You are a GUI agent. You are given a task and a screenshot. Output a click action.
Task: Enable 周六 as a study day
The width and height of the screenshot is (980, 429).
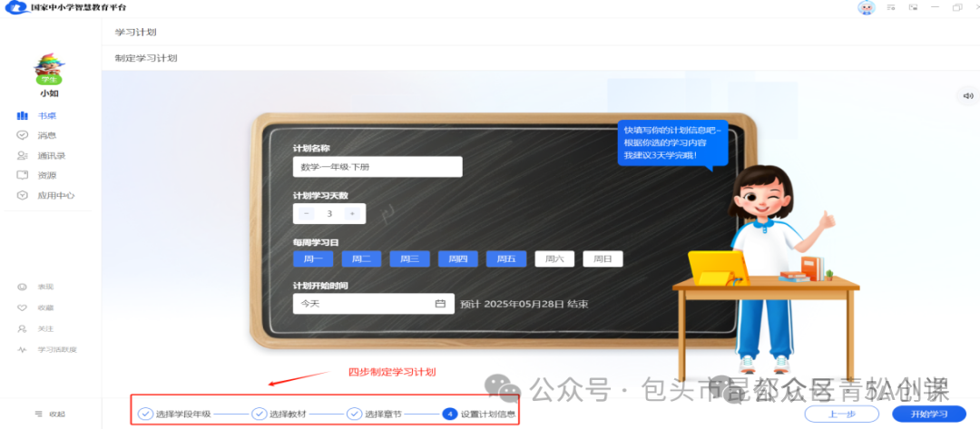tap(554, 258)
